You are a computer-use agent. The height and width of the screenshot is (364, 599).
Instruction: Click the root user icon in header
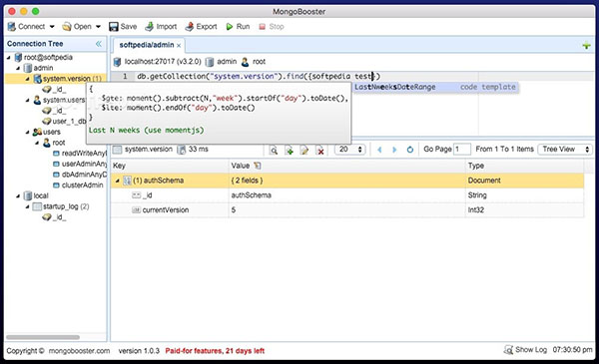(x=245, y=62)
